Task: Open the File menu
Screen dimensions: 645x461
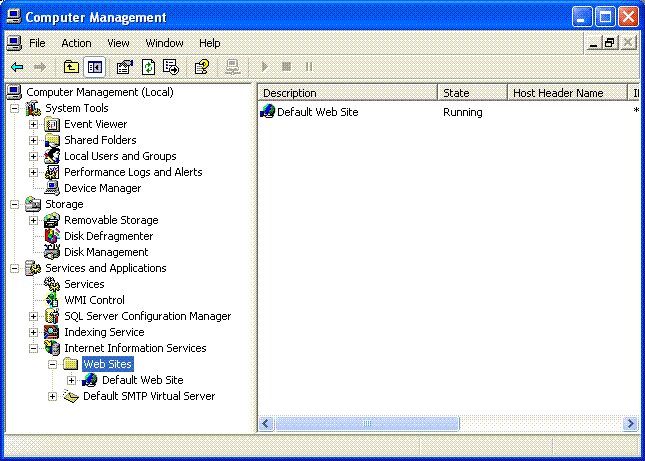Action: pos(37,43)
